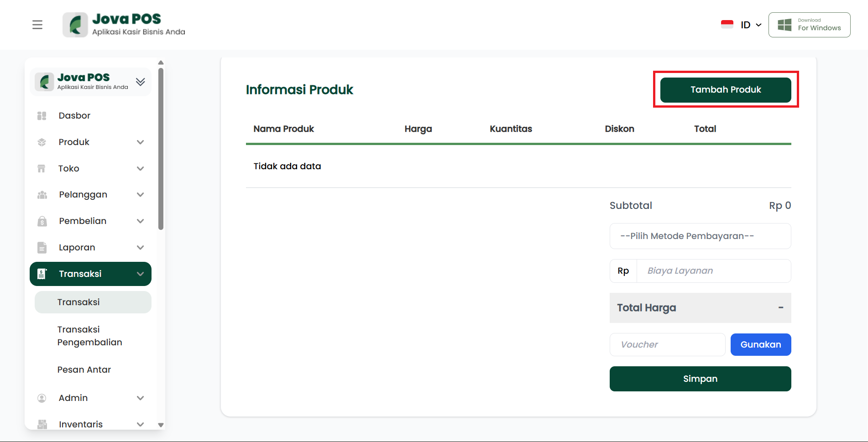Screen dimensions: 868x442
Task: Open Transaksi Pengembalian submenu item
Action: pos(90,336)
